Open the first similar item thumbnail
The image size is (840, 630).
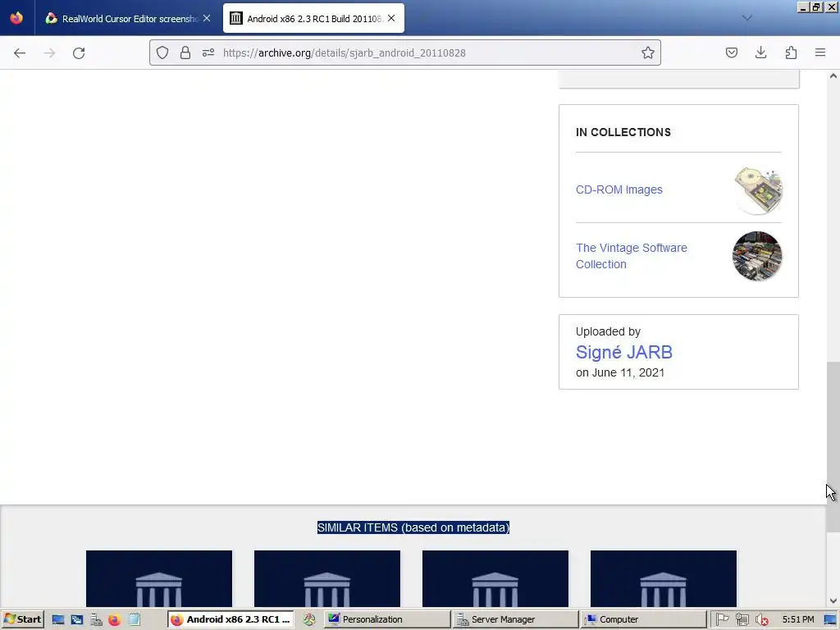(159, 578)
